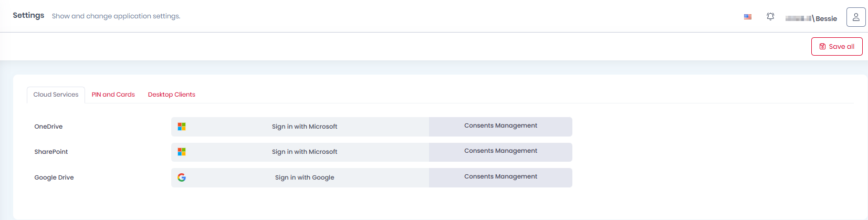Open the notifications bell
Image resolution: width=868 pixels, height=220 pixels.
tap(770, 17)
